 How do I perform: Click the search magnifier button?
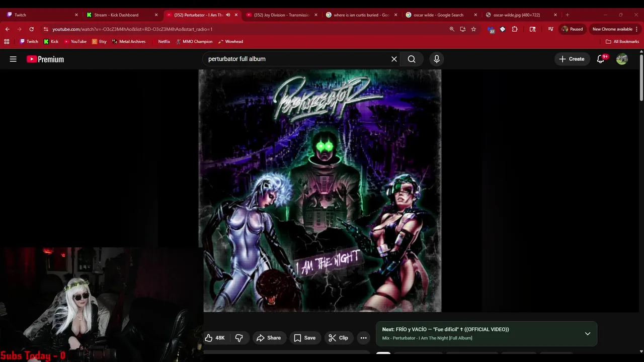coord(412,59)
